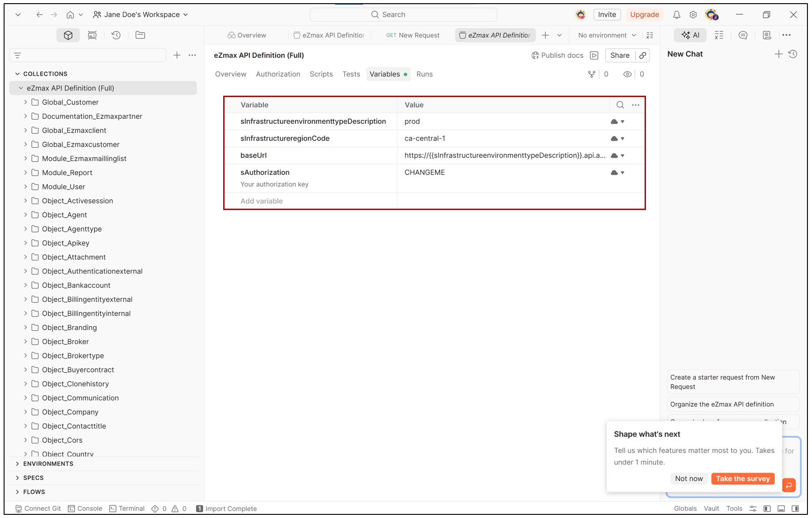Switch to the Scripts tab
This screenshot has height=518, width=812.
[x=321, y=74]
